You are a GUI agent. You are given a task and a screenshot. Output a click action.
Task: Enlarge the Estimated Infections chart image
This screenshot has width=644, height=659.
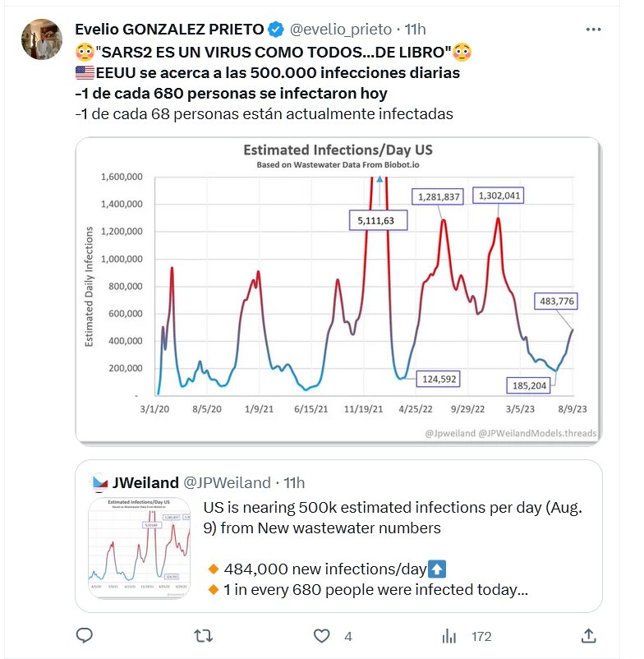[338, 292]
